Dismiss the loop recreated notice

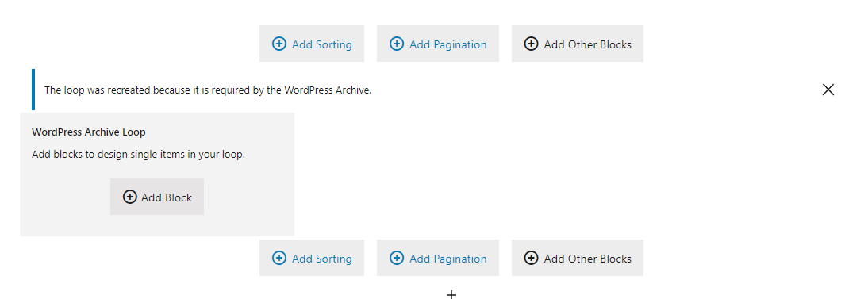(x=828, y=90)
